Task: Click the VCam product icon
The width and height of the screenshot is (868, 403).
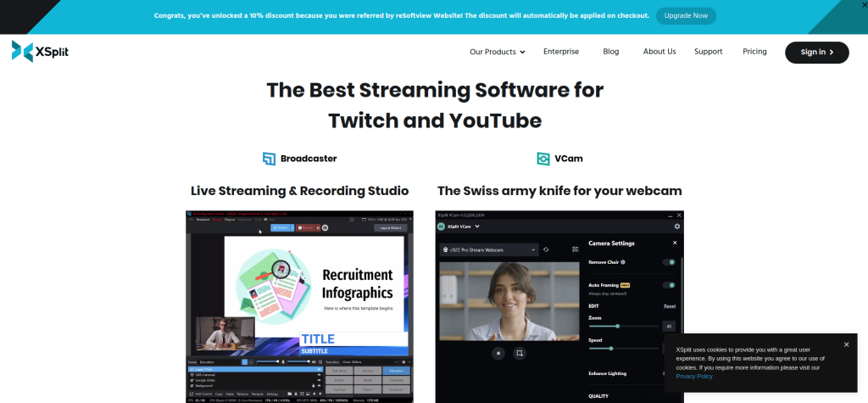Action: (543, 159)
